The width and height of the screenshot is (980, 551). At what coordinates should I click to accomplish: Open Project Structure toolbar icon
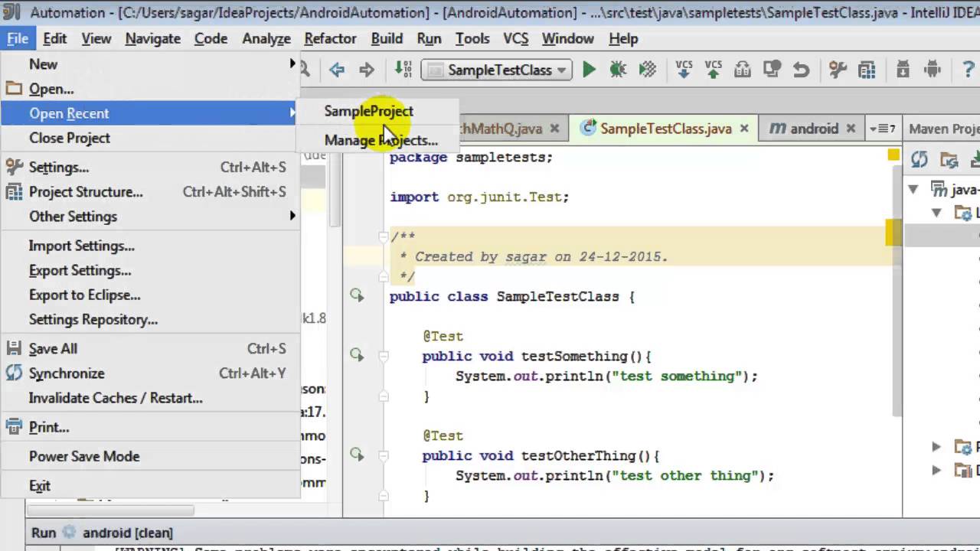click(x=867, y=70)
